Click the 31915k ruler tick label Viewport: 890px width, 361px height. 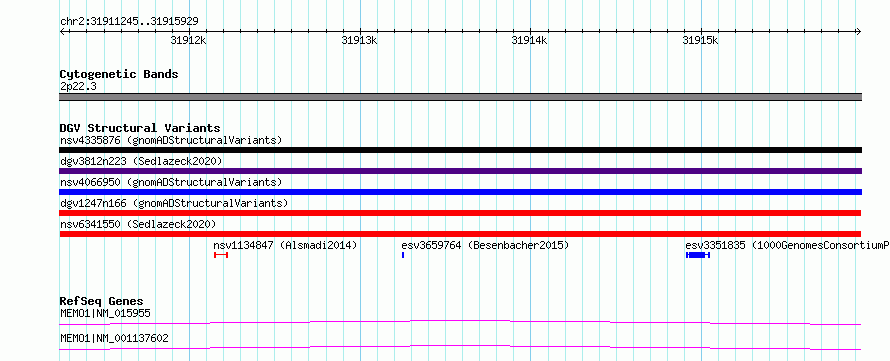[x=700, y=41]
